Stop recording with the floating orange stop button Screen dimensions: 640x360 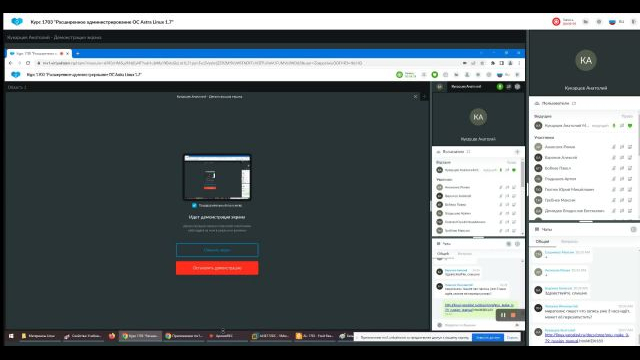click(x=513, y=315)
